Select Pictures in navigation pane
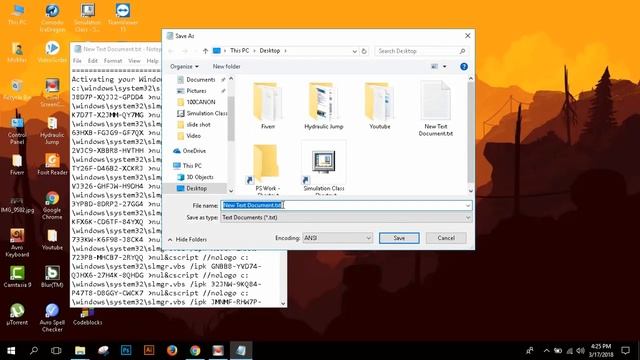Viewport: 640px width, 360px height. (196, 91)
